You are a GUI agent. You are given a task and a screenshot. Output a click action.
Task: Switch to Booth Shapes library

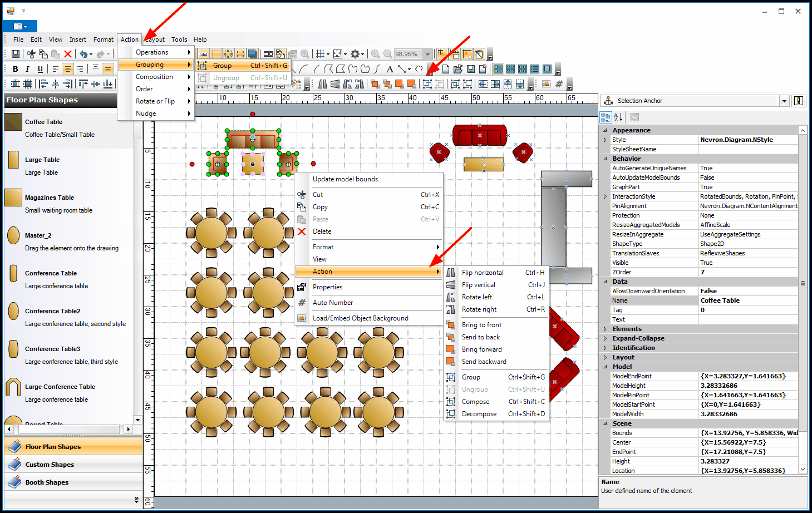[73, 482]
